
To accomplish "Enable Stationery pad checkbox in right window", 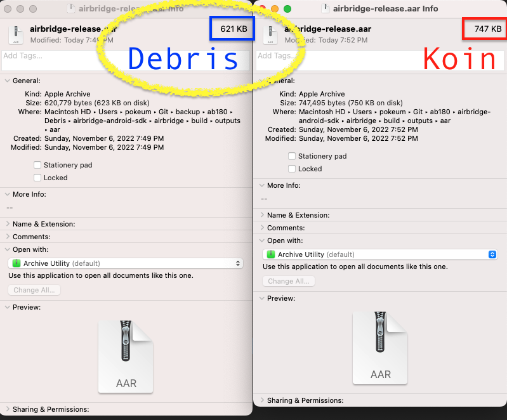I will click(292, 156).
